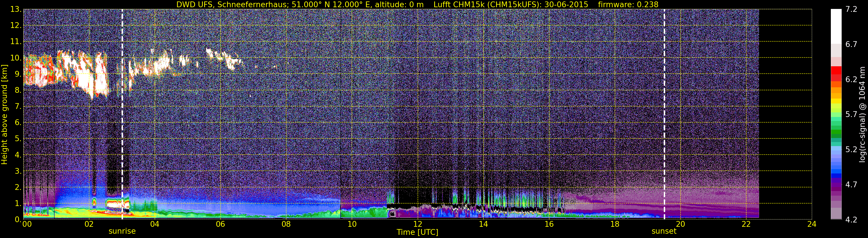Click the x-axis tick label '00'
Screen dimensions: 868x238
(27, 224)
